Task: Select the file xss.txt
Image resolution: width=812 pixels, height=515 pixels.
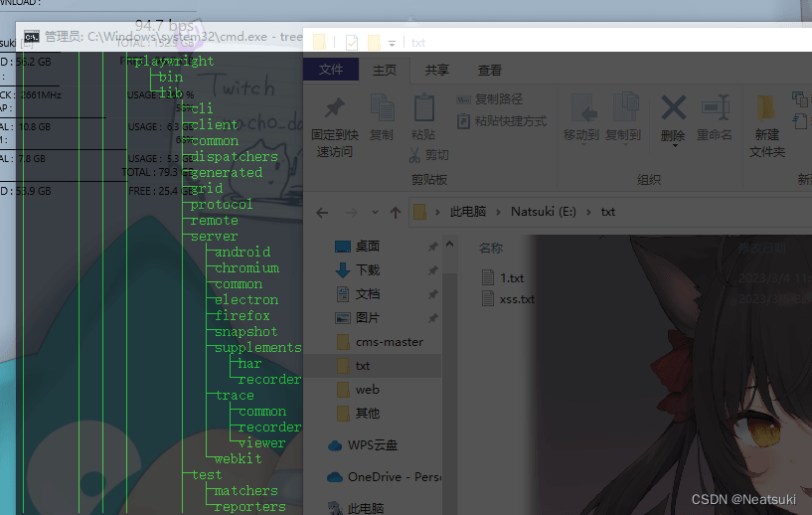Action: [508, 299]
